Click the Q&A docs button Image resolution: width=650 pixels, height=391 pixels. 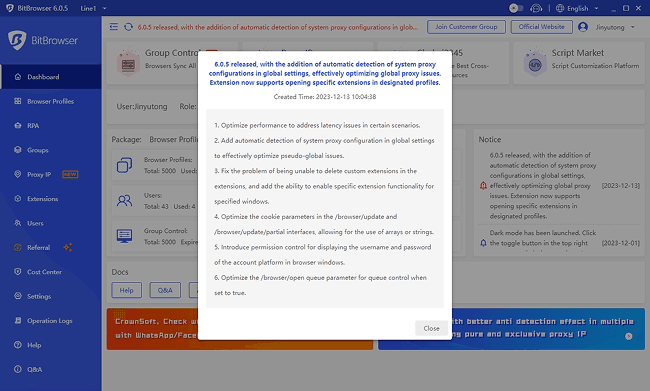pyautogui.click(x=165, y=290)
